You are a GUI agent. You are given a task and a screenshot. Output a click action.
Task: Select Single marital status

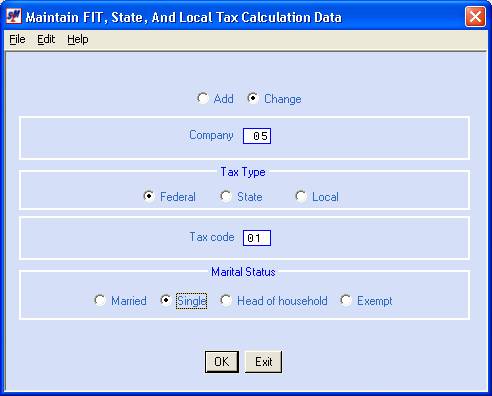165,300
